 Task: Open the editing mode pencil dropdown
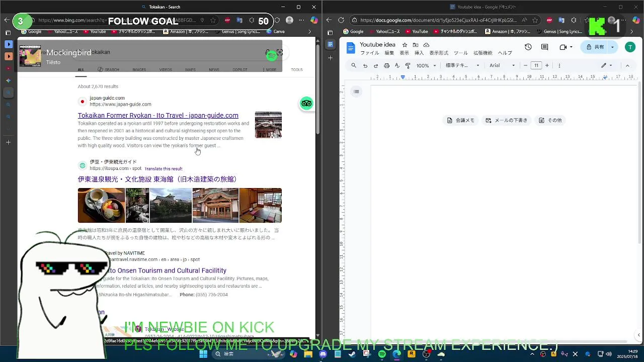click(608, 65)
